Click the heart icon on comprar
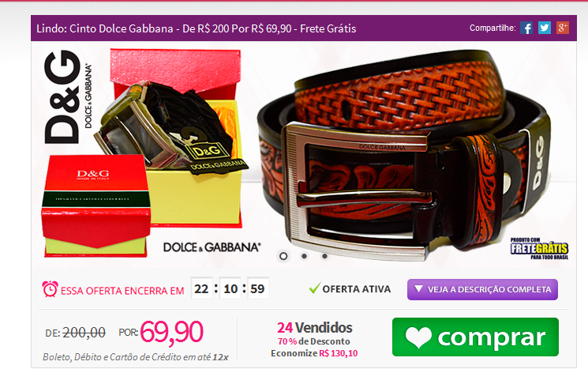Viewport: 588px width, 384px height. point(418,337)
